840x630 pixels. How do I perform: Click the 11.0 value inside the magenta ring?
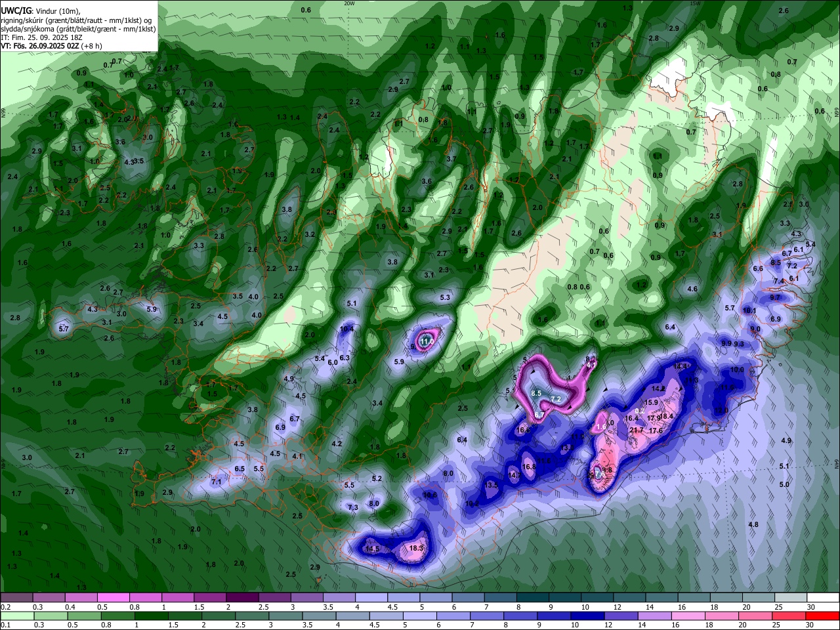pos(427,342)
